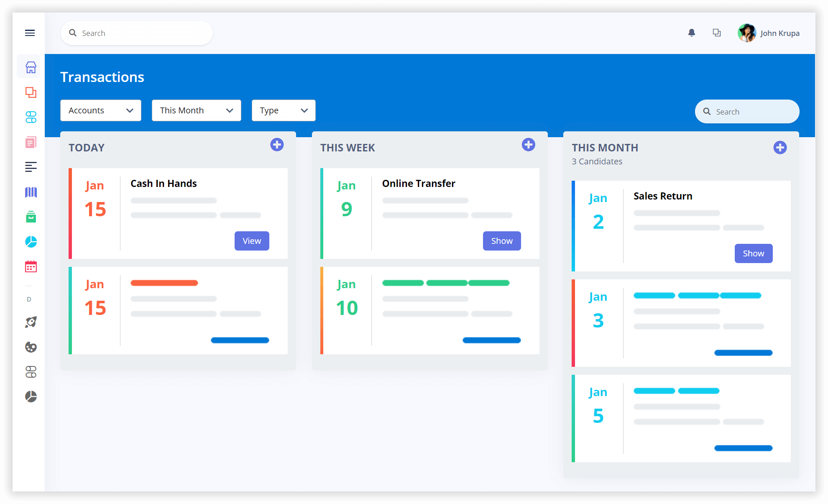
Task: Click add button on TODAY column
Action: 276,147
